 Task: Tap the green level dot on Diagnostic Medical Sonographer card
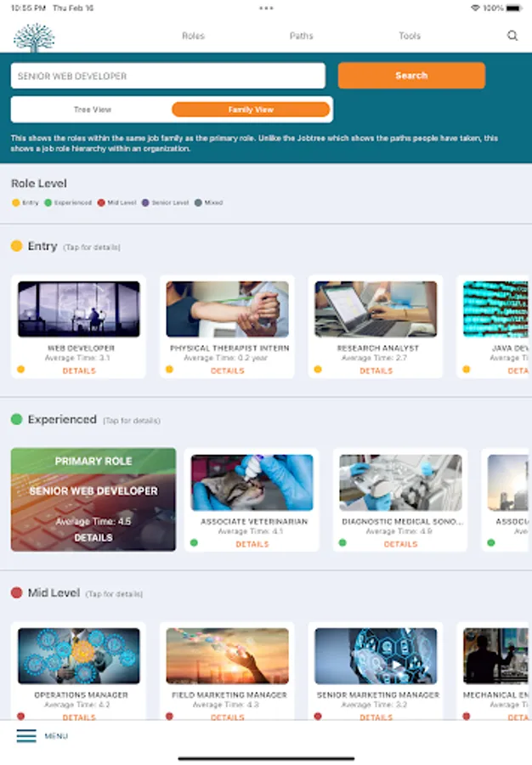tap(342, 542)
